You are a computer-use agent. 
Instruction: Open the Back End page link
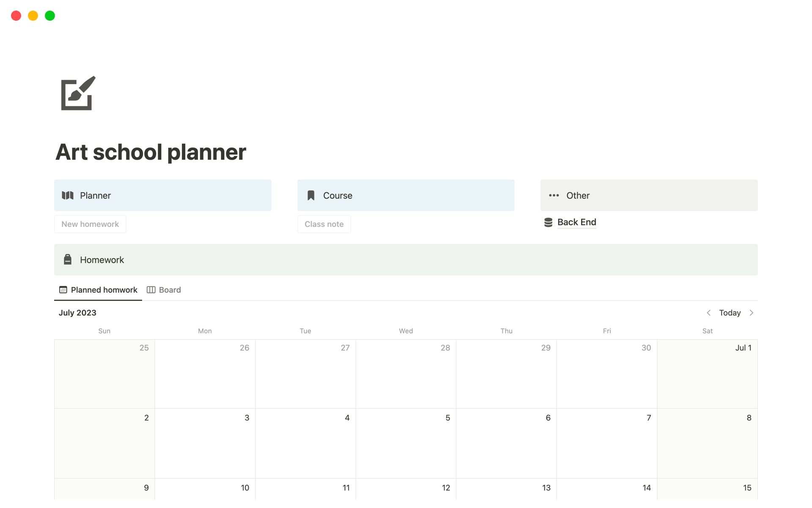576,222
